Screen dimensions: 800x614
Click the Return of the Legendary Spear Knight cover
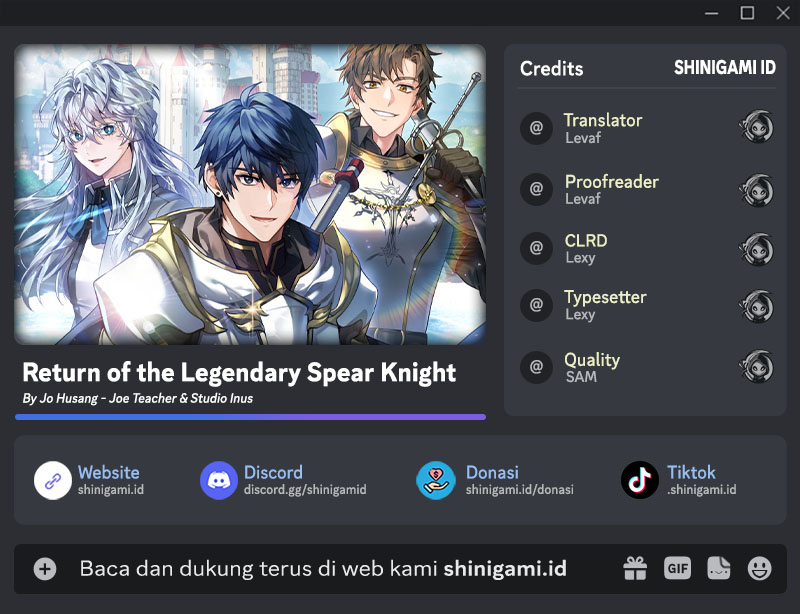pos(250,194)
